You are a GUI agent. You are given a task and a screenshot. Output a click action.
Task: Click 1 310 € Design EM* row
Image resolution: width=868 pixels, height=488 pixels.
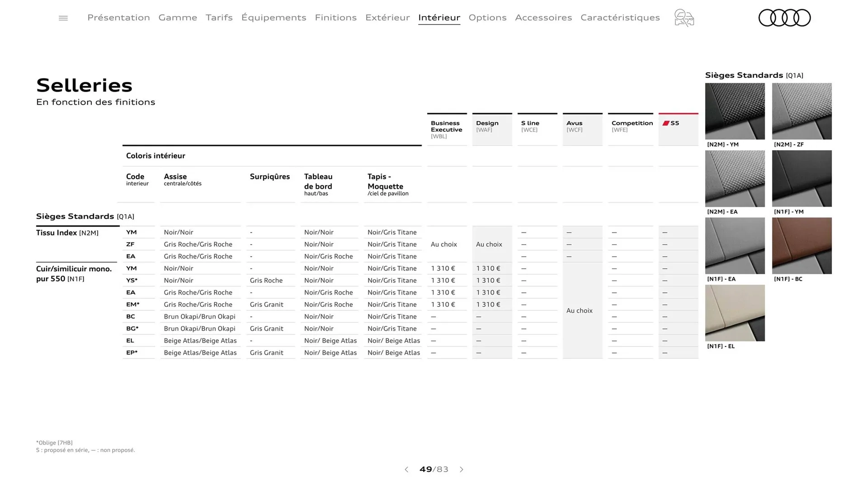488,305
